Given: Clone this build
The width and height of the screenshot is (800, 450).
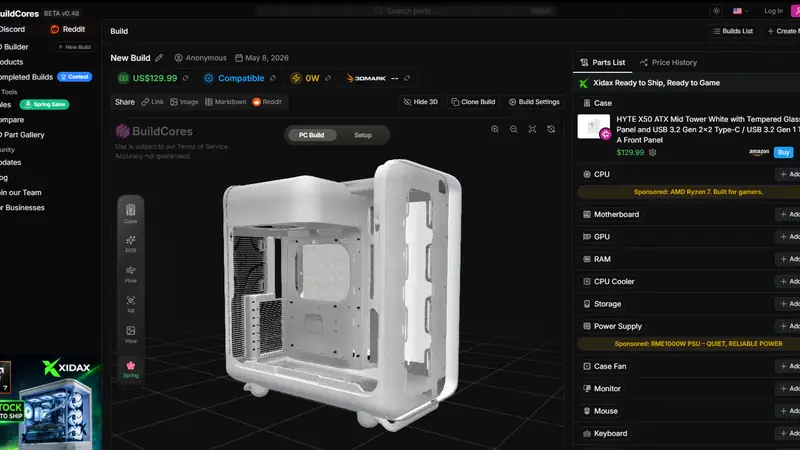Looking at the screenshot, I should tap(473, 102).
